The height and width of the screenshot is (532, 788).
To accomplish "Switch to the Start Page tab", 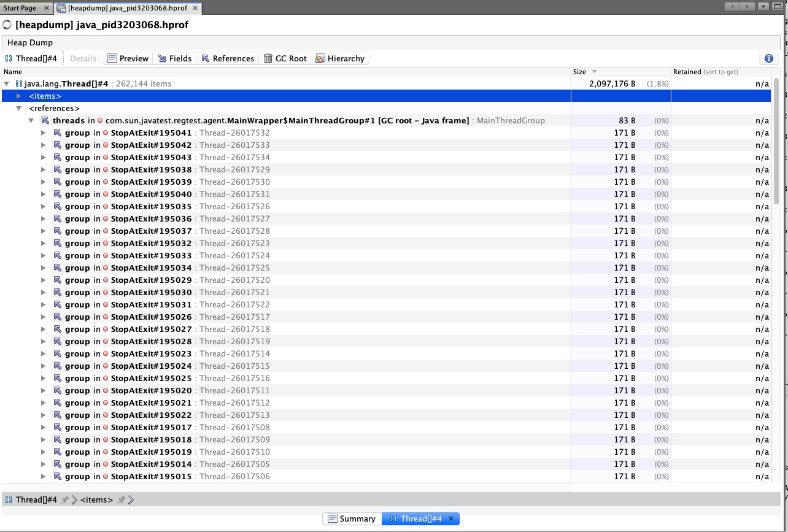I will click(20, 8).
